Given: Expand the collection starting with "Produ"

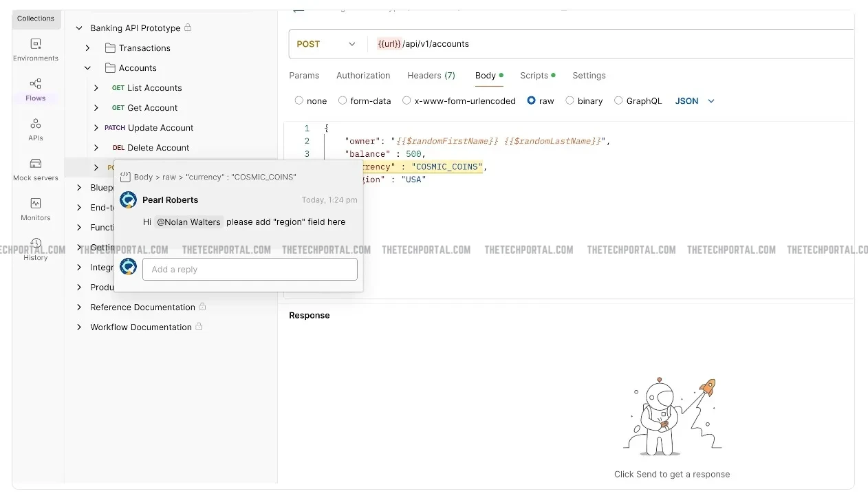Looking at the screenshot, I should [79, 288].
